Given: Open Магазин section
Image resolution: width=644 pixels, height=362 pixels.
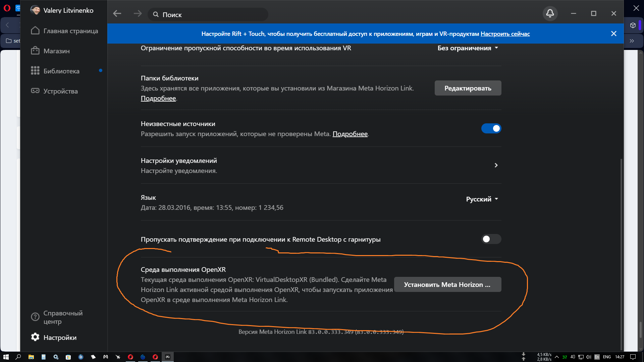Looking at the screenshot, I should [x=50, y=51].
